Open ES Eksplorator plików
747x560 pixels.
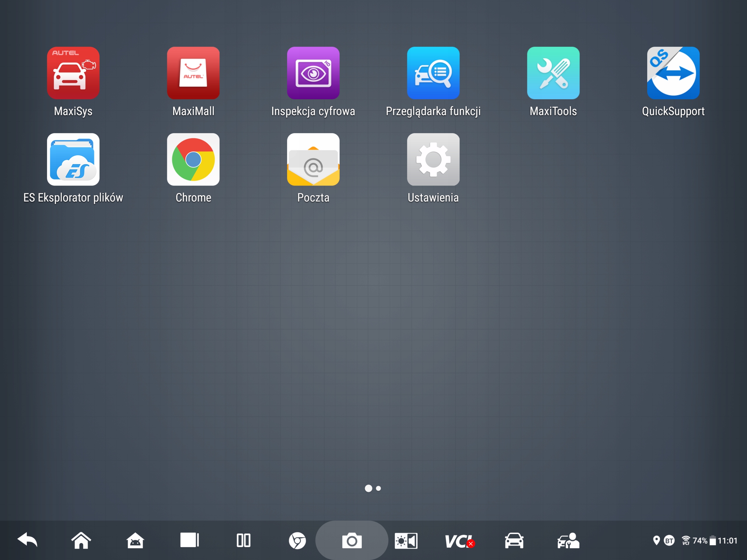pyautogui.click(x=73, y=159)
